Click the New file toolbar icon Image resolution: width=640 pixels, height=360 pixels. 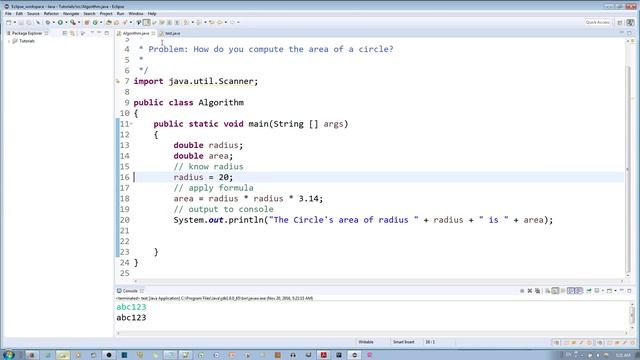click(x=9, y=22)
